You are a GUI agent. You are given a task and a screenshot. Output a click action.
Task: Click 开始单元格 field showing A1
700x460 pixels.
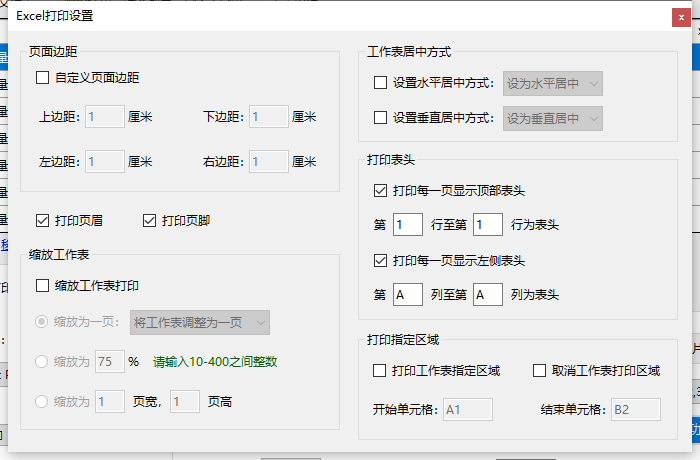(x=468, y=410)
